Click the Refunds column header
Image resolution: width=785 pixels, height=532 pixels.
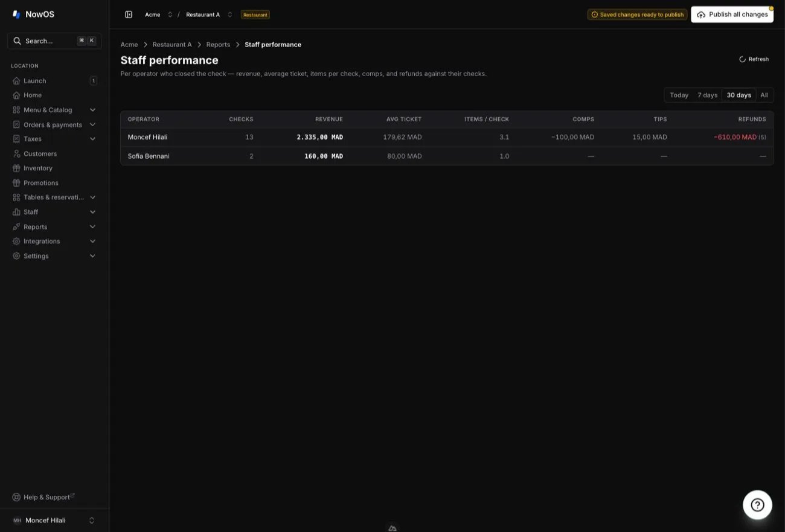752,120
